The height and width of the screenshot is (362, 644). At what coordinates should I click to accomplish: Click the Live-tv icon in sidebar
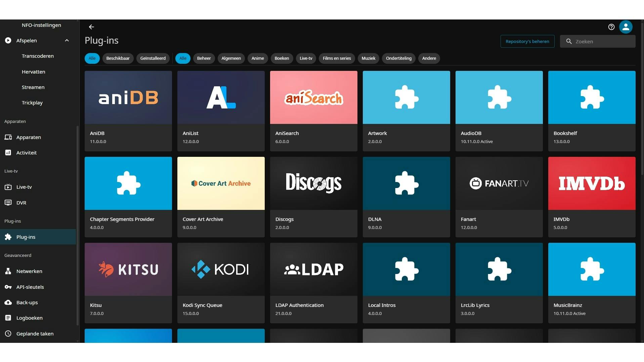coord(8,187)
